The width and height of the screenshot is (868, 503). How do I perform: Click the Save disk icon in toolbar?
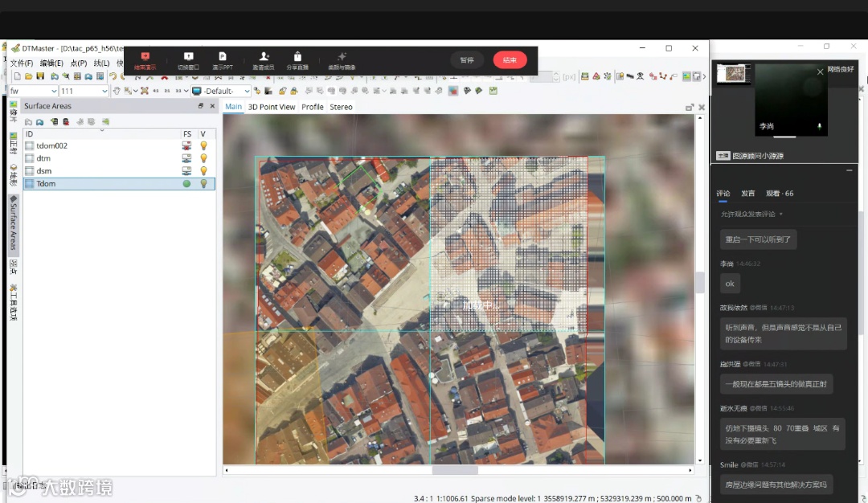click(x=40, y=76)
